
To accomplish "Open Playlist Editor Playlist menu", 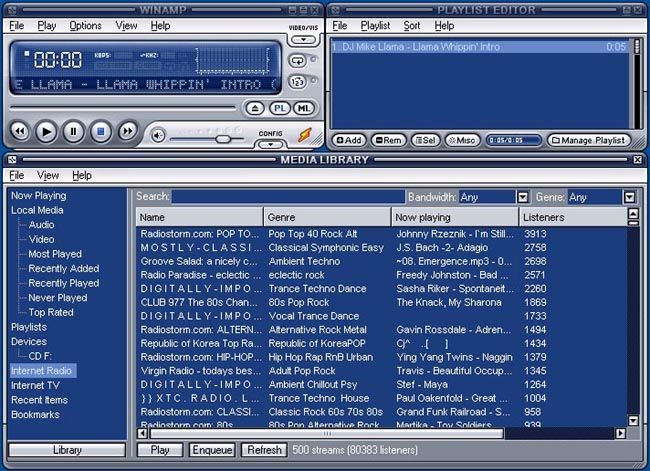I will click(375, 26).
